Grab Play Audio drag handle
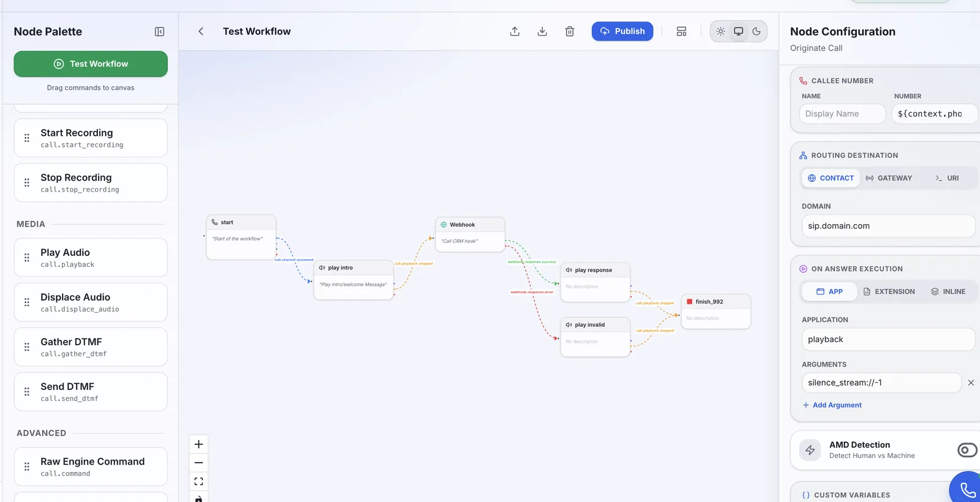Viewport: 980px width, 502px height. (27, 258)
